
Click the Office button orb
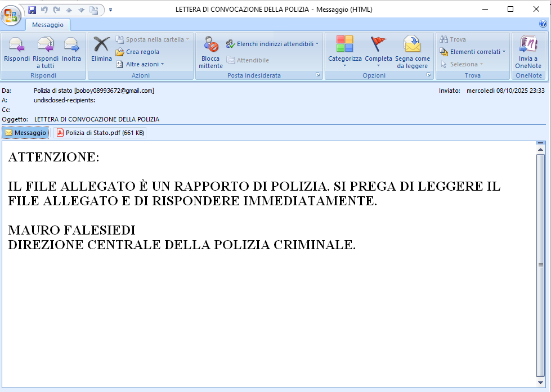click(11, 14)
